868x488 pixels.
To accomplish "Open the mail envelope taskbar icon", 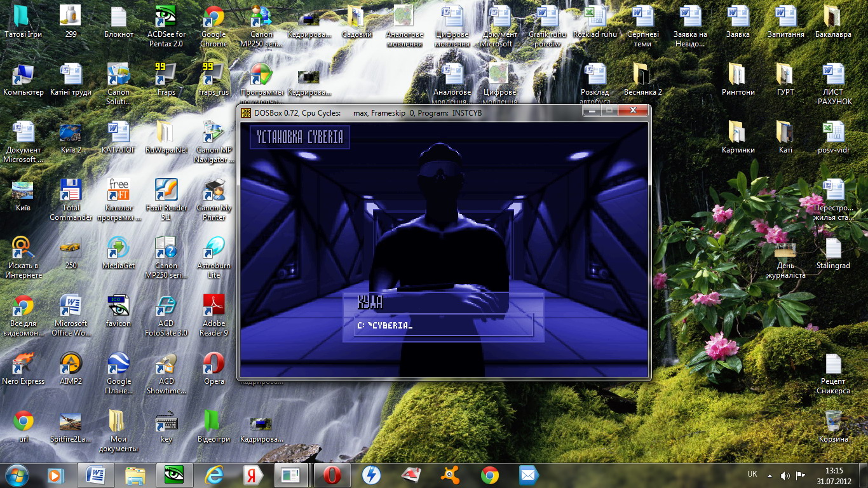I will [x=529, y=475].
